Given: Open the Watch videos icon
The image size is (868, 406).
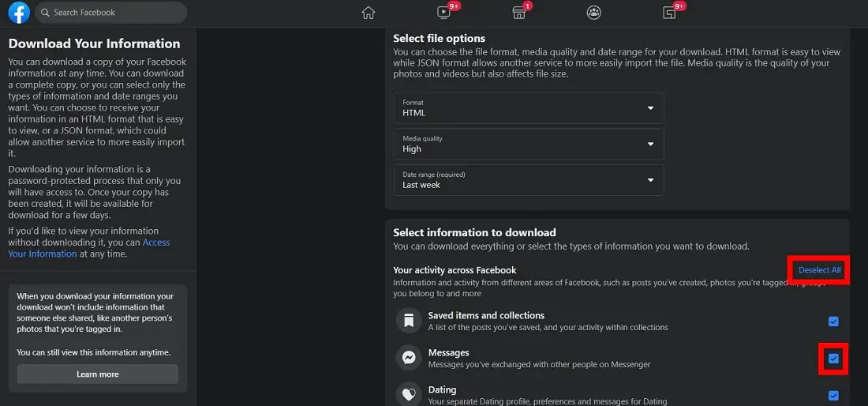Looking at the screenshot, I should [443, 13].
